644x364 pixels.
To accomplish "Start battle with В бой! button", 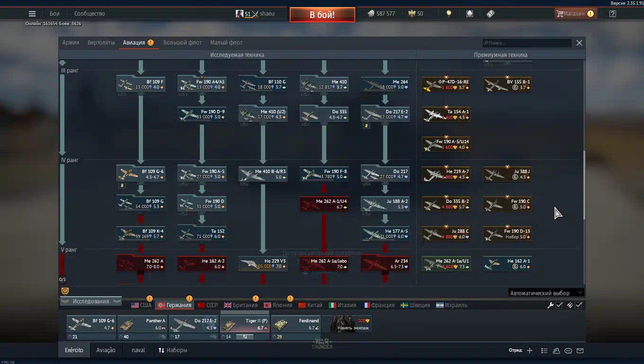I will 322,15.
